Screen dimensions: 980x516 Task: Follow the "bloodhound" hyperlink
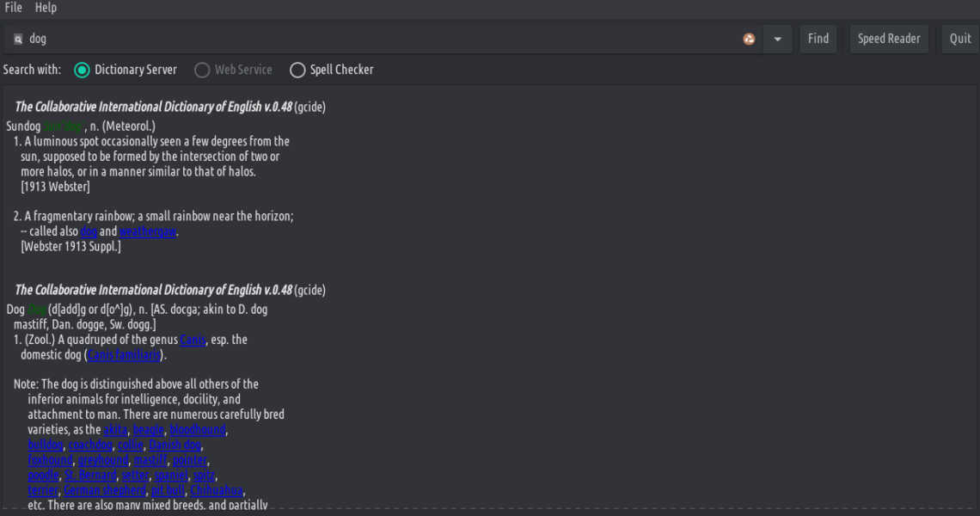click(x=197, y=430)
